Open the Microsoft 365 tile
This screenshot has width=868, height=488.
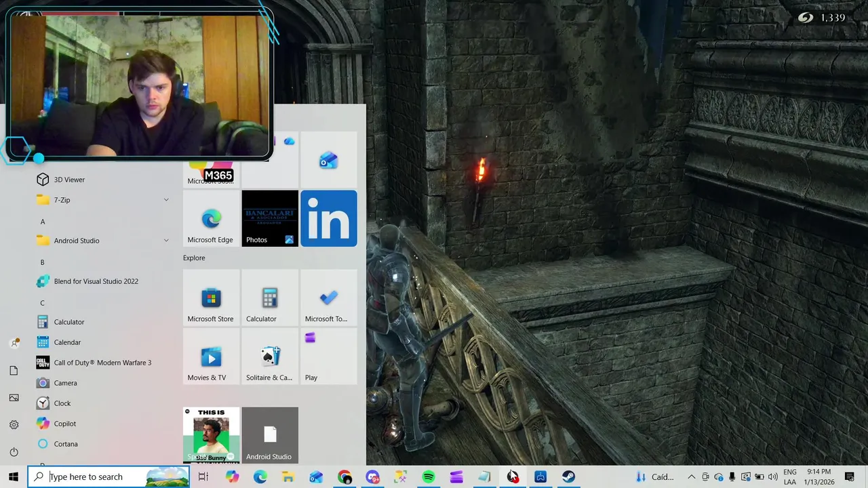211,173
